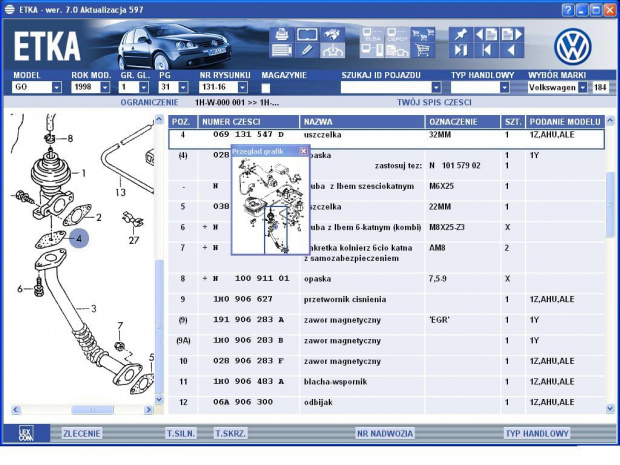
Task: Open the MODEL dropdown
Action: (x=57, y=87)
